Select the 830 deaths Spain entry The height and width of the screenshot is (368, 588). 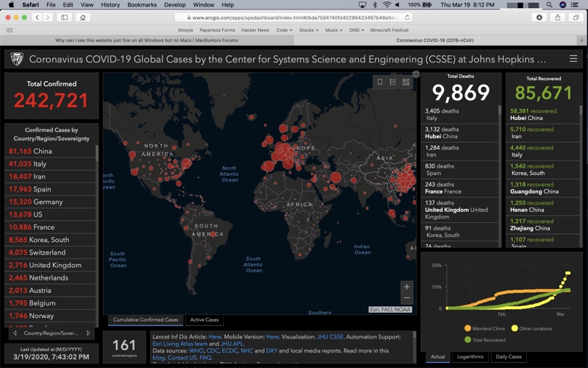coord(460,170)
